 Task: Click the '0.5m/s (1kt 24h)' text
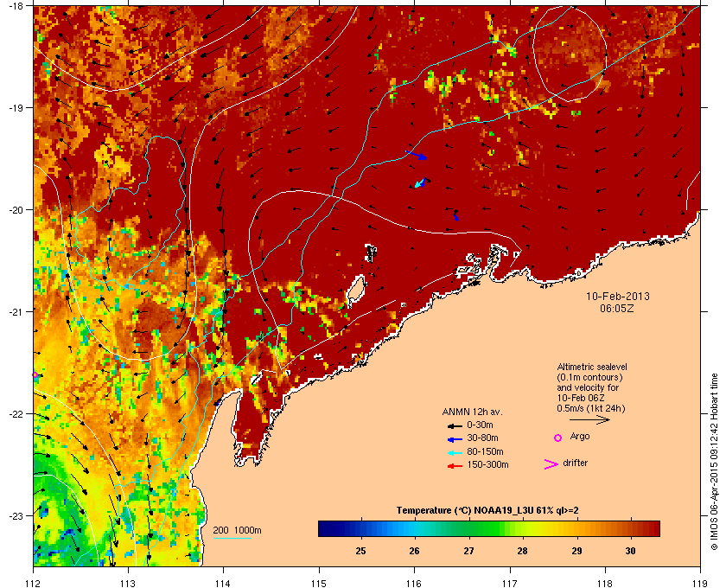click(x=591, y=409)
